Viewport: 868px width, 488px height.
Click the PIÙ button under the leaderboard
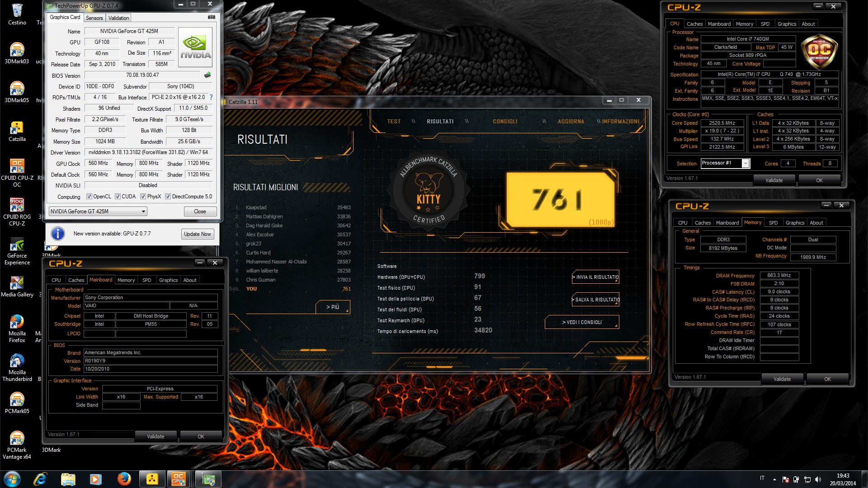point(333,307)
